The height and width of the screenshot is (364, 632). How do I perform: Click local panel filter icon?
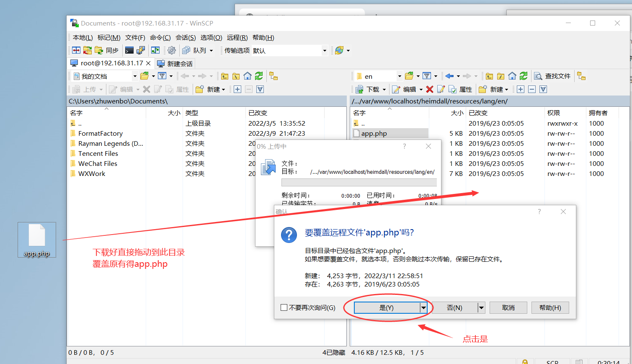point(162,76)
